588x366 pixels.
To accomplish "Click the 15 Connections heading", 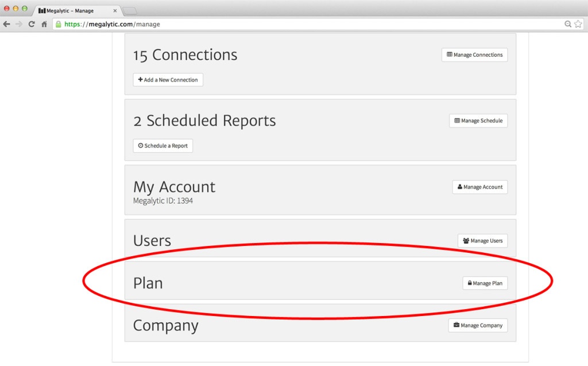I will click(185, 55).
